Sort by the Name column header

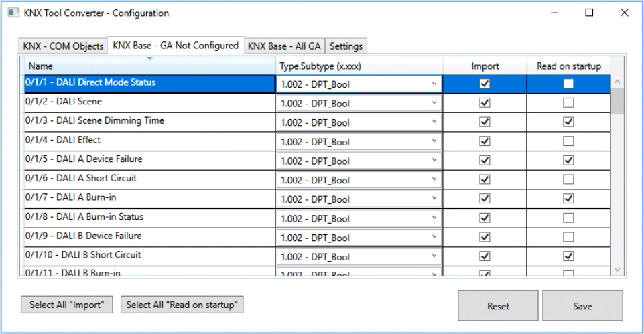(150, 66)
